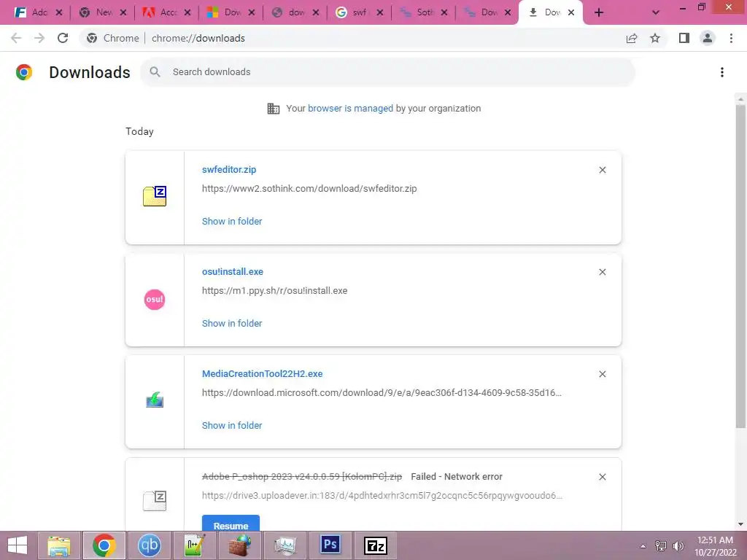Click the system monitor taskbar icon
The height and width of the screenshot is (560, 747).
coord(285,545)
